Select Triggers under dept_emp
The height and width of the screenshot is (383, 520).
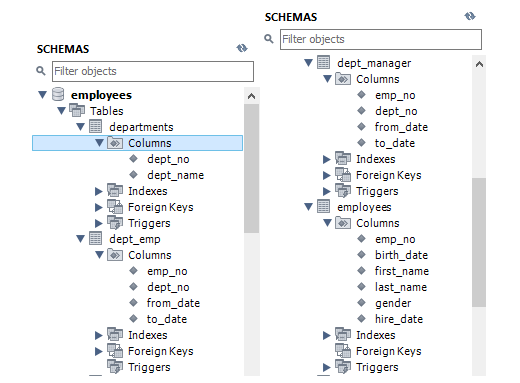(149, 367)
